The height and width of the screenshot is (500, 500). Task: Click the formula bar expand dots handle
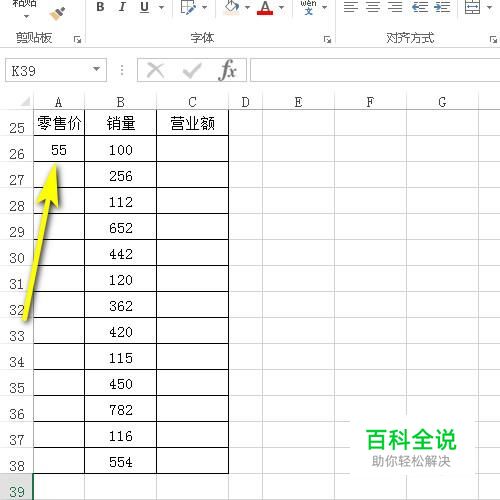coord(122,70)
